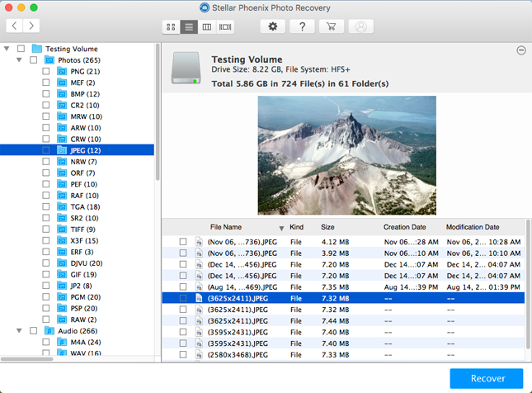Collapse the Audio (266) tree node
Viewport: 532px width, 393px height.
(x=19, y=331)
